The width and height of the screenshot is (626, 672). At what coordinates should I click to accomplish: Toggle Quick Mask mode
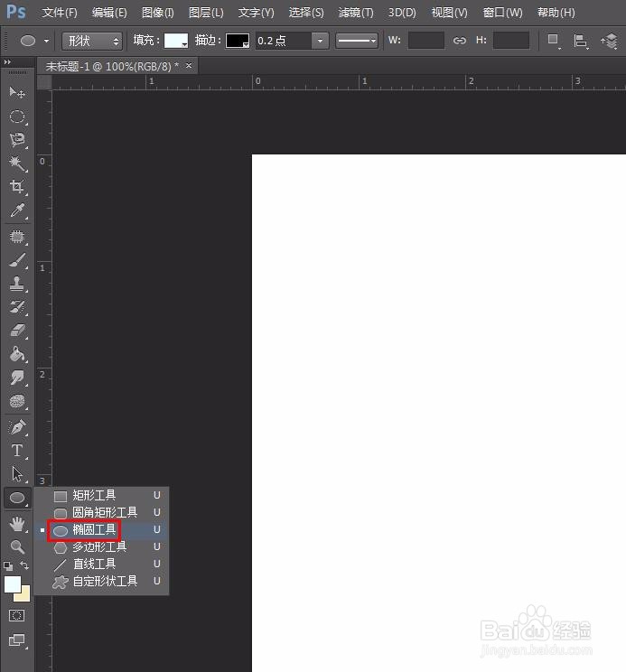[x=17, y=616]
